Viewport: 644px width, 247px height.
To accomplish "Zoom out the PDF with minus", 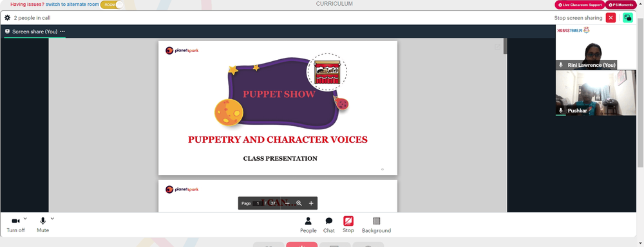I will [287, 203].
